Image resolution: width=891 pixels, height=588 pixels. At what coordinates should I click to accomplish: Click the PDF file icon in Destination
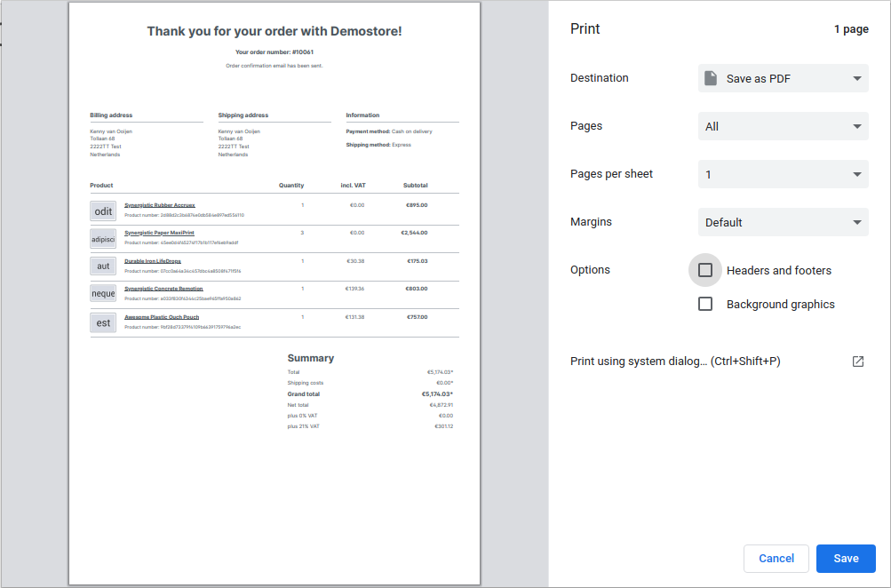(x=711, y=78)
